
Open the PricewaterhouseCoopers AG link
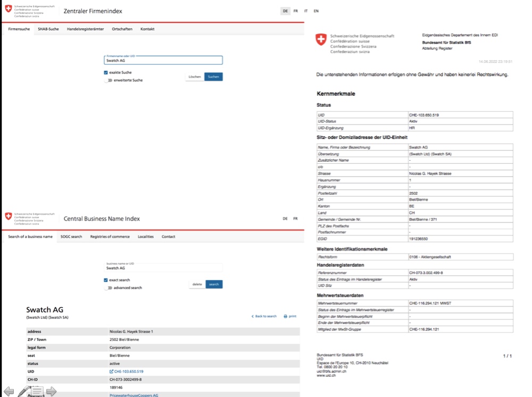[134, 395]
